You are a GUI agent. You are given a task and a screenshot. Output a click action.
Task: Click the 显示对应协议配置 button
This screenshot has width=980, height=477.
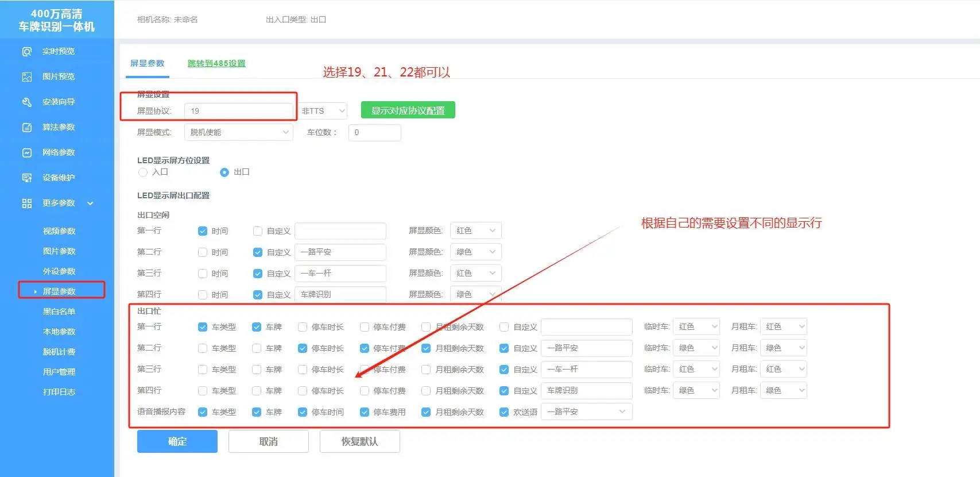point(408,110)
